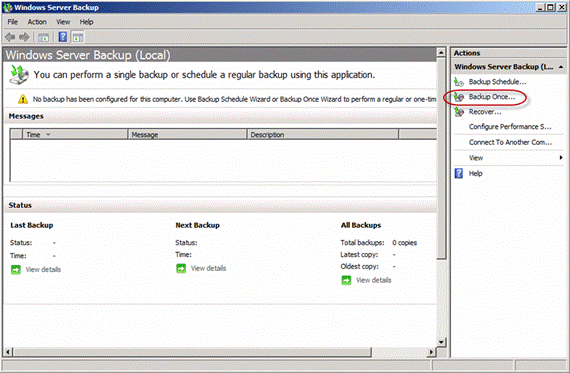
Task: Collapse the Windows Server Backup actions section
Action: [x=561, y=67]
